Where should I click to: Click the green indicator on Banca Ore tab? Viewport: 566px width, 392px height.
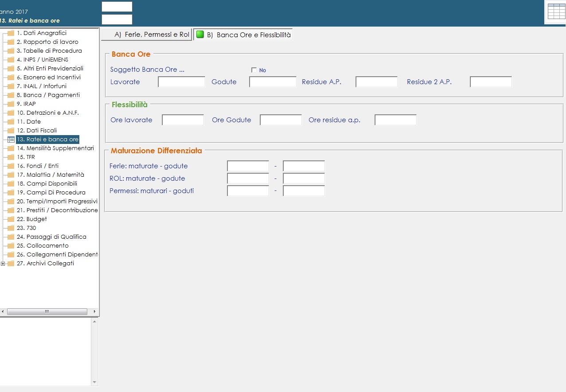coord(200,35)
